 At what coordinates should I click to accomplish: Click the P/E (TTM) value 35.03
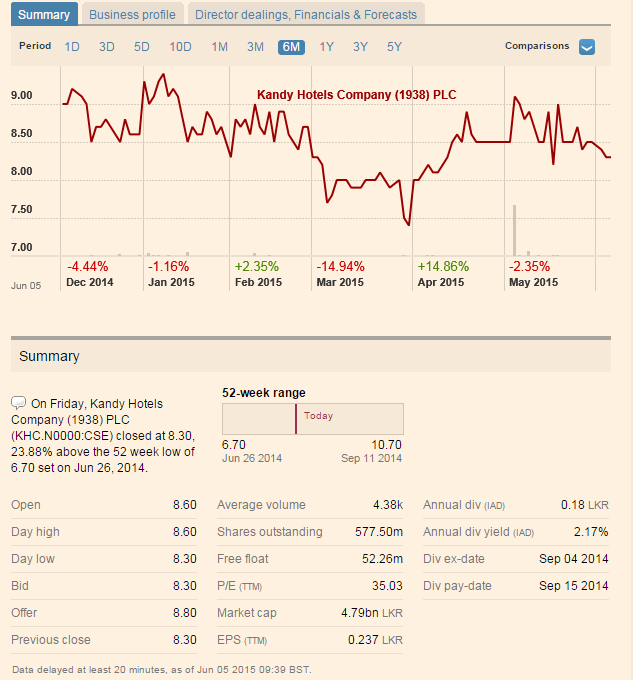point(387,586)
